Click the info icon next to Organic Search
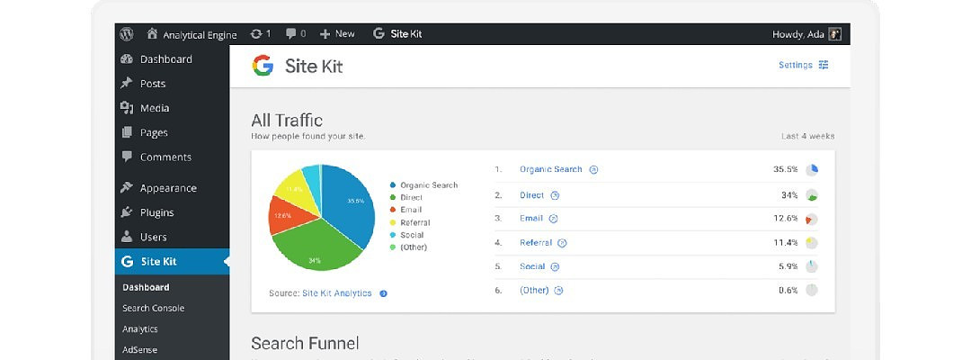Viewport: 980px width, 360px height. pyautogui.click(x=594, y=169)
